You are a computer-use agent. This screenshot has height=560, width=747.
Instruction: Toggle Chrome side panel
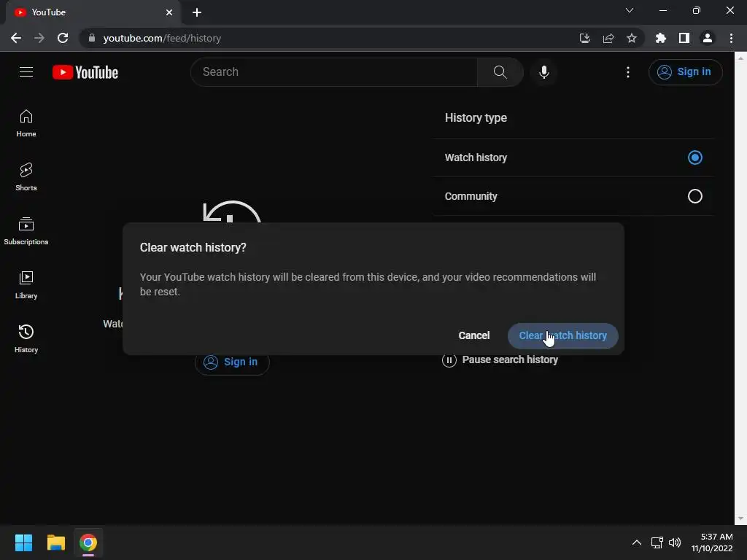pyautogui.click(x=684, y=38)
